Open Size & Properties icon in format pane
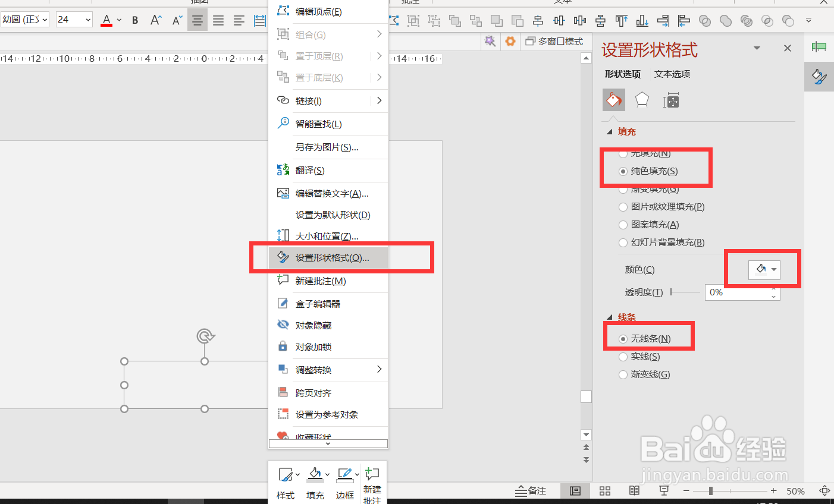 [671, 101]
